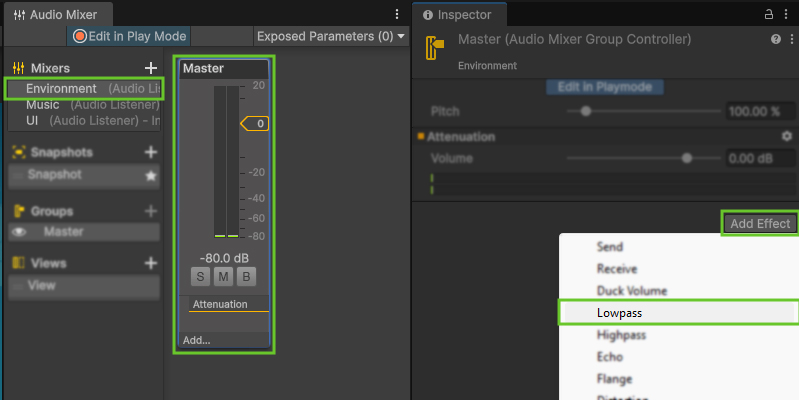The width and height of the screenshot is (799, 400).
Task: Click the Audio Mixer panel options menu
Action: tap(397, 14)
